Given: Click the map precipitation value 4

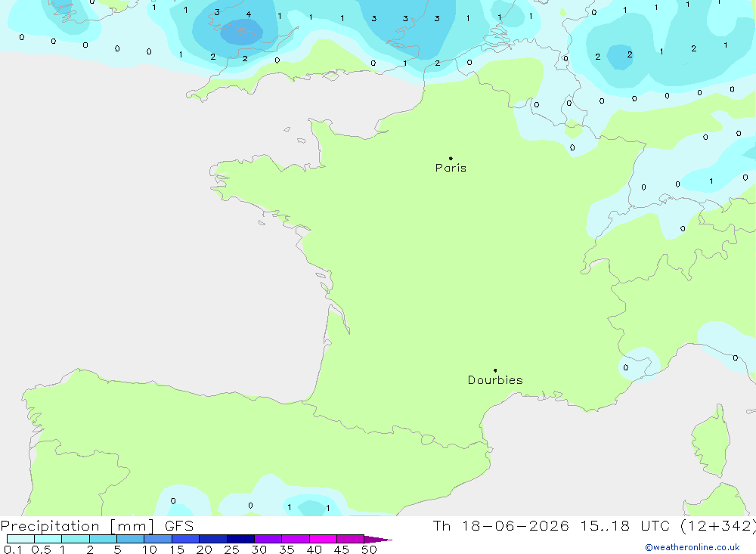Looking at the screenshot, I should pos(248,14).
